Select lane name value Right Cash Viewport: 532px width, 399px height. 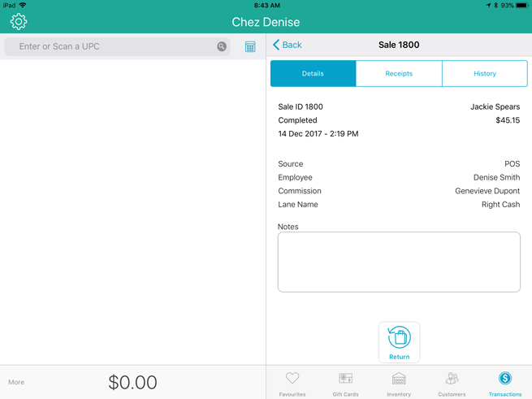click(x=500, y=205)
